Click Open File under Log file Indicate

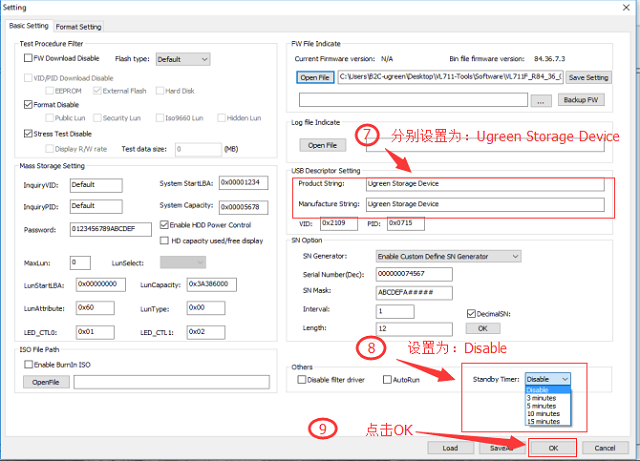click(x=322, y=145)
